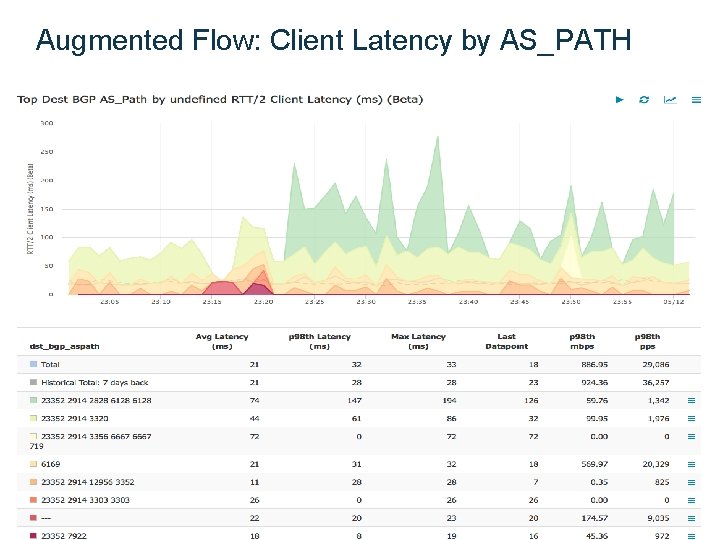Image resolution: width=720 pixels, height=540 pixels.
Task: Click the swatch for 23352 2914 3303 3303
Action: coord(33,500)
